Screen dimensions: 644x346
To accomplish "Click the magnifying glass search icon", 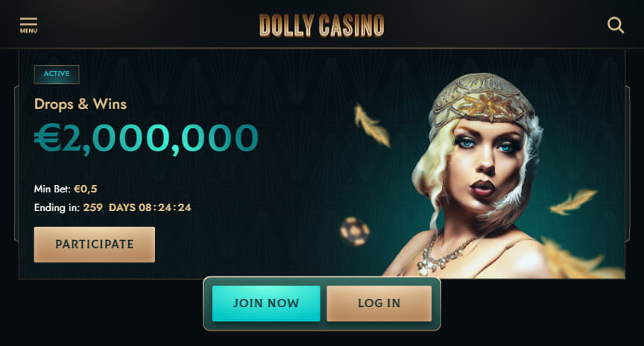I will click(x=615, y=25).
